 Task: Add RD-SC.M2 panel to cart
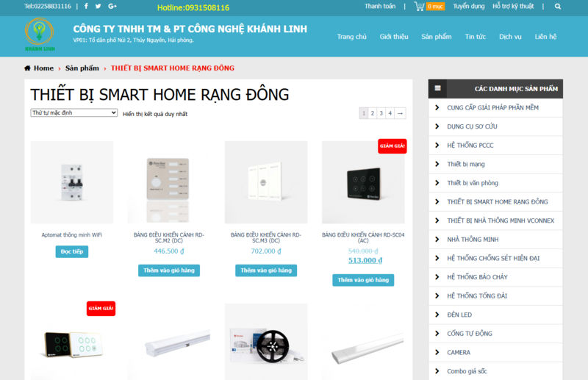pyautogui.click(x=169, y=270)
